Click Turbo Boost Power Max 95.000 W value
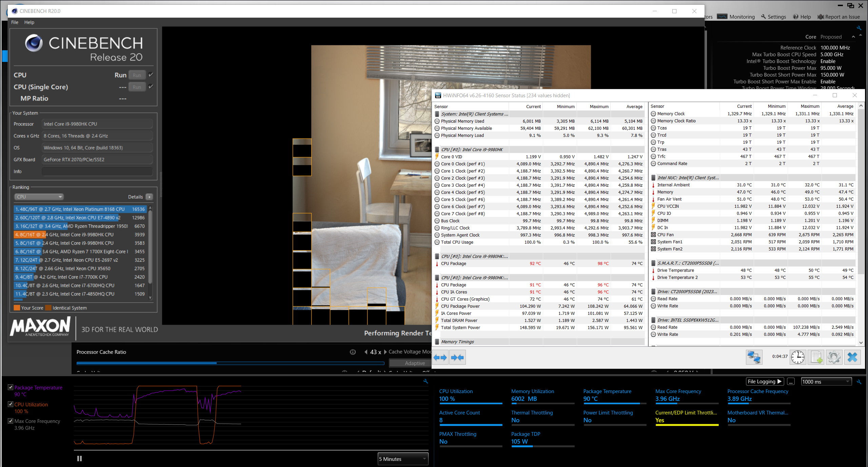 coord(831,68)
